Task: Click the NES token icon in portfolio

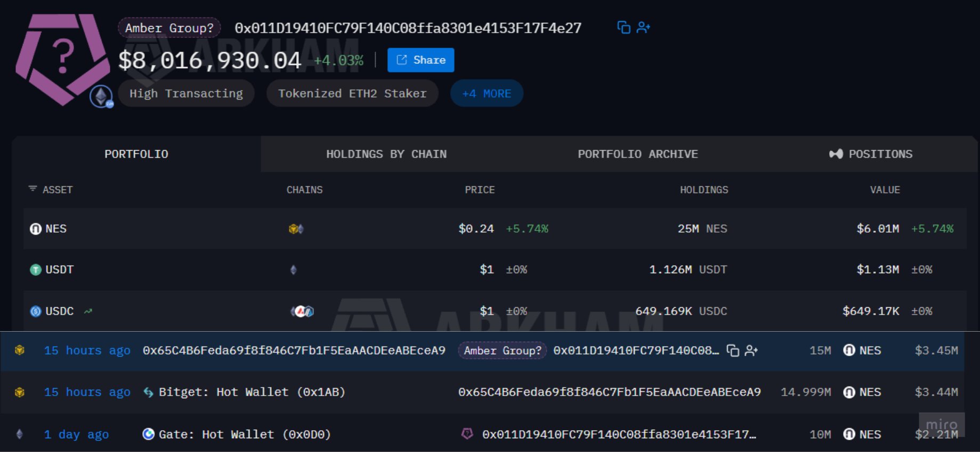Action: pyautogui.click(x=36, y=229)
